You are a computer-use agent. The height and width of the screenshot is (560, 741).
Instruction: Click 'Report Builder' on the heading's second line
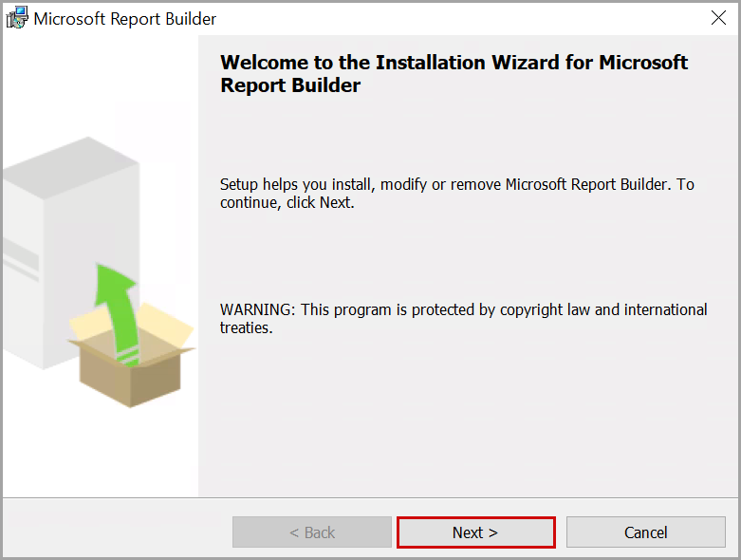290,85
